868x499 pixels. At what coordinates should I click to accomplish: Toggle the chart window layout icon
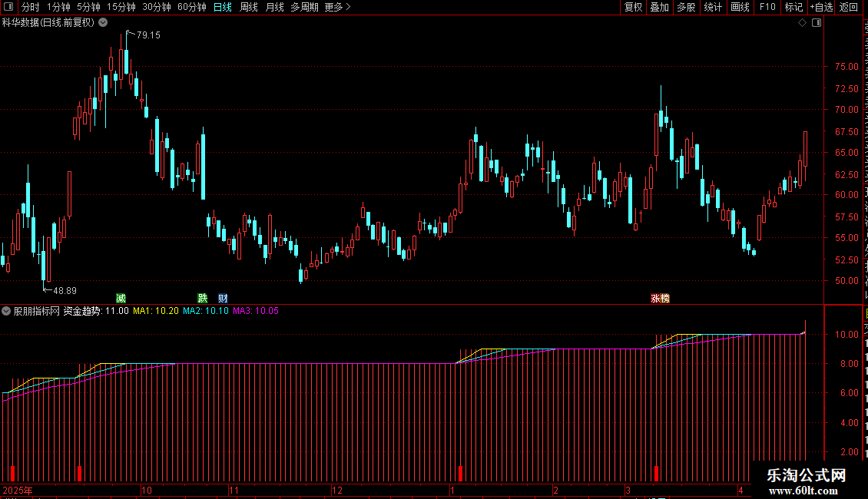[x=817, y=23]
